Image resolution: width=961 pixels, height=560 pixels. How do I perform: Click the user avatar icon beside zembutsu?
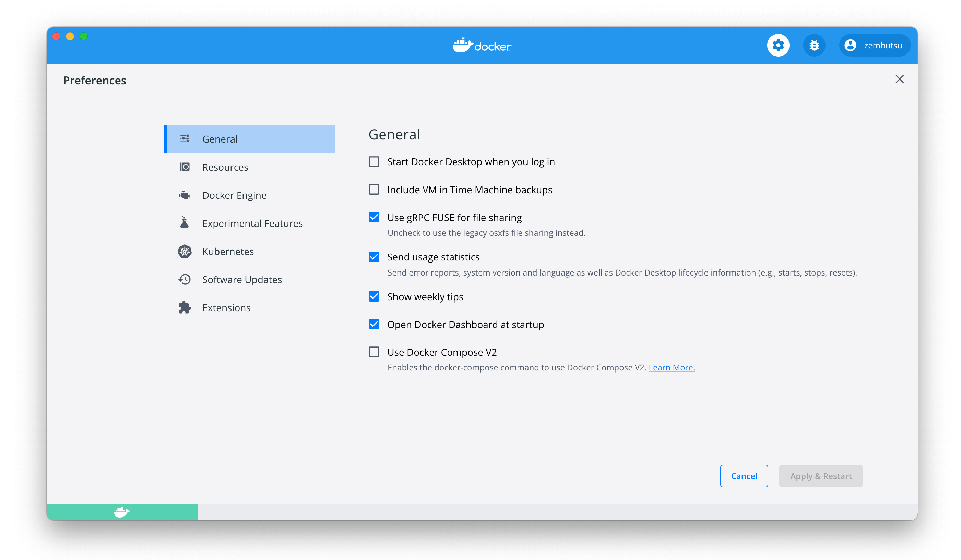click(x=850, y=45)
